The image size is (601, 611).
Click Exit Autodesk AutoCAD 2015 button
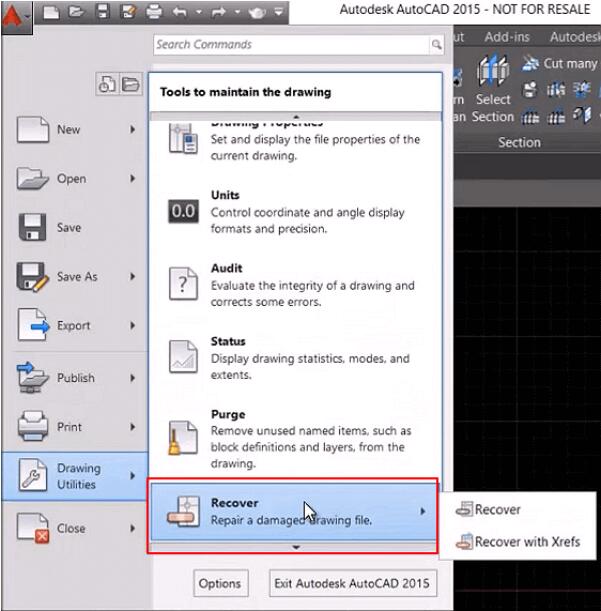[352, 583]
